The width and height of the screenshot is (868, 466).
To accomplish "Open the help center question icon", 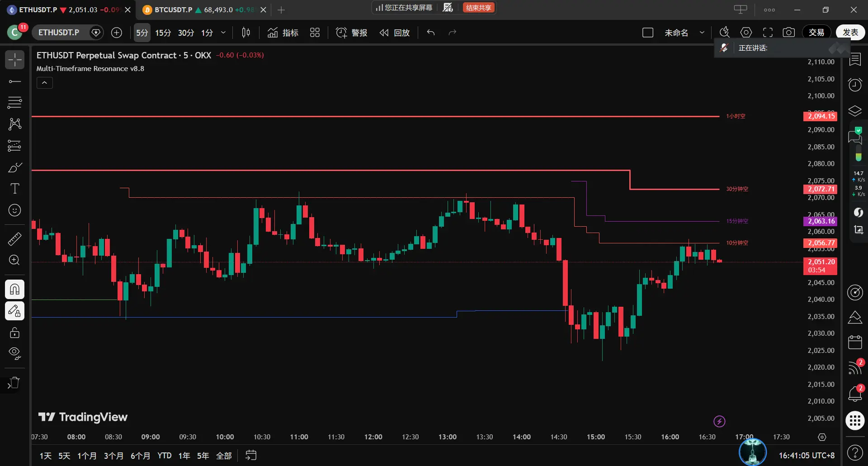I will [x=855, y=452].
